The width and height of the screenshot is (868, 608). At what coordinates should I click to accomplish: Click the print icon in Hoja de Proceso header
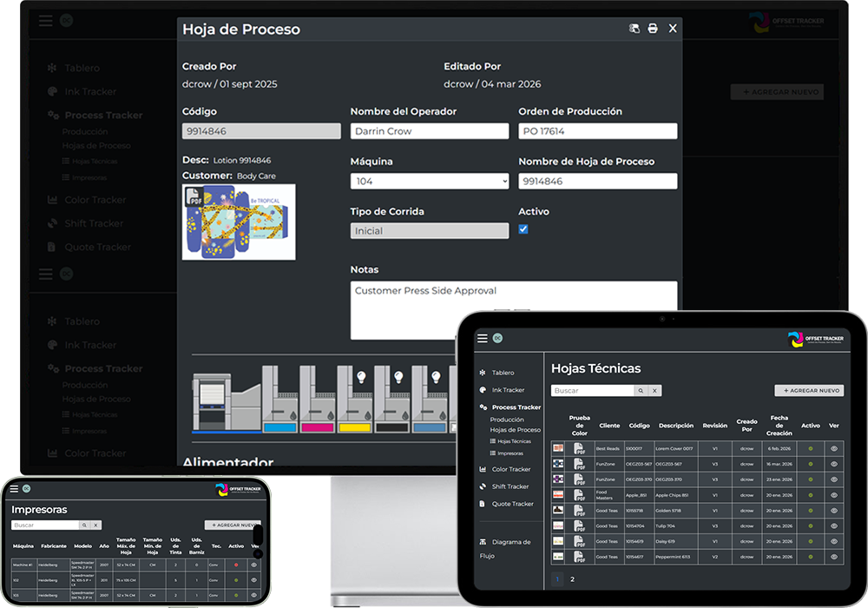click(653, 29)
